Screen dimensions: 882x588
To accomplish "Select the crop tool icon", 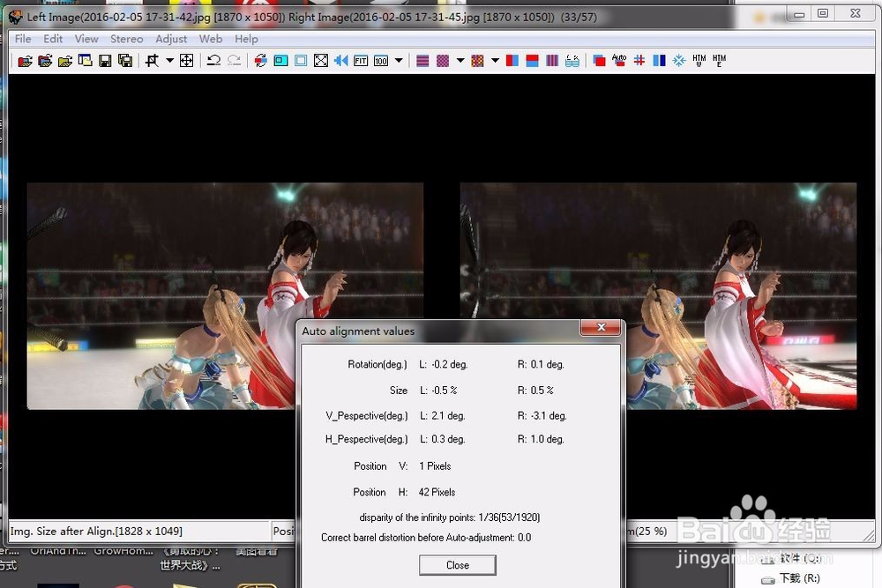I will 152,61.
